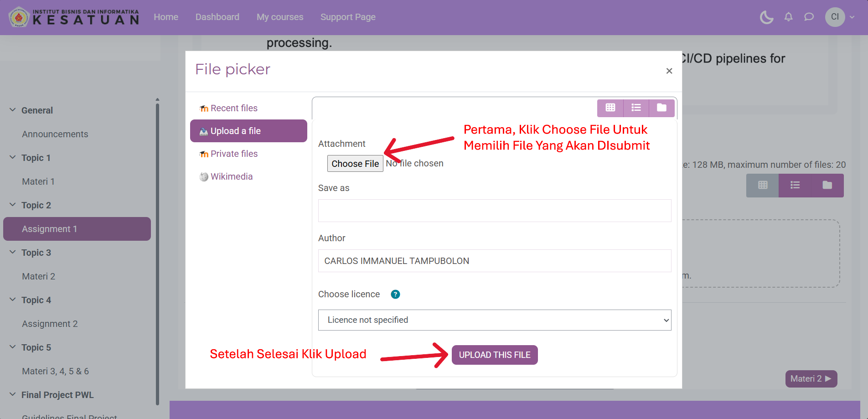Open Private files repository

click(233, 154)
